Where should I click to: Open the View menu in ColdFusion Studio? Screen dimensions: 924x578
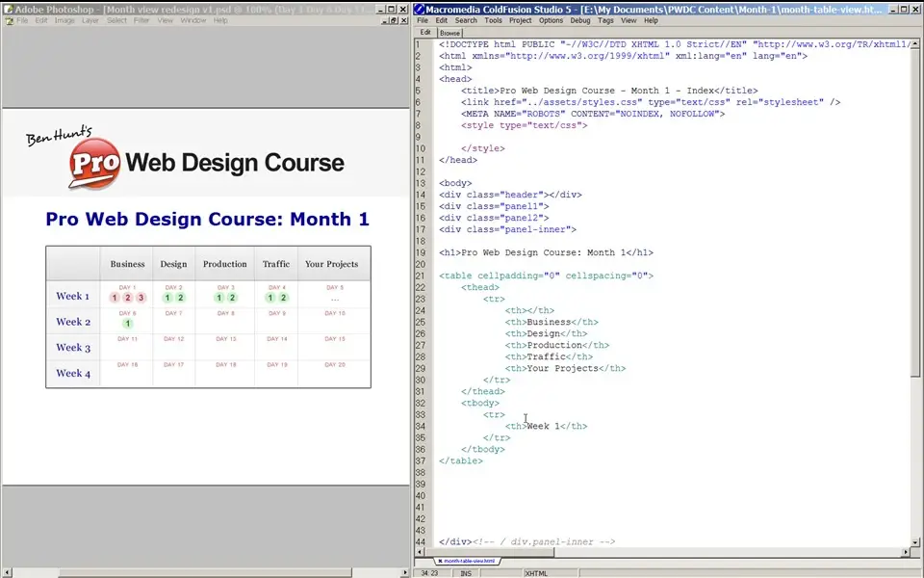[x=629, y=20]
